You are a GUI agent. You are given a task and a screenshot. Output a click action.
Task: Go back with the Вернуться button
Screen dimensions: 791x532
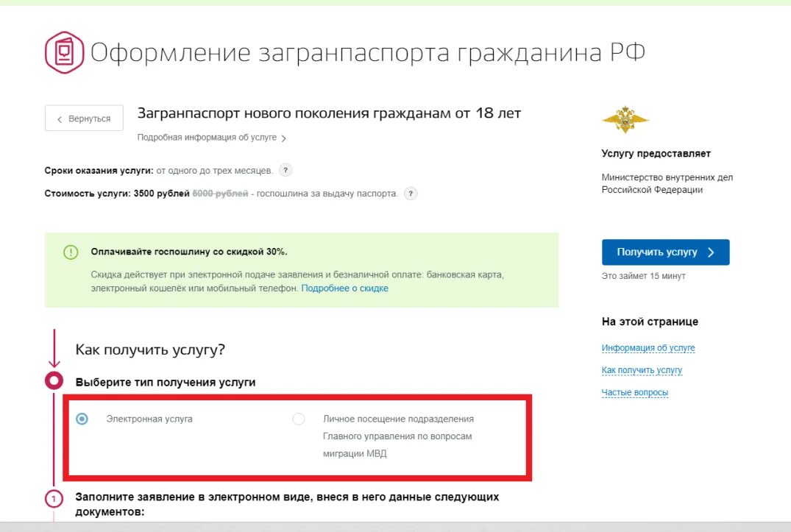(84, 118)
